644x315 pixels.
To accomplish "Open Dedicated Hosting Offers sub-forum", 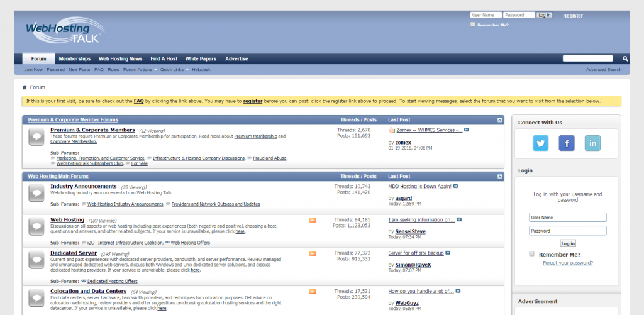I will [x=113, y=281].
